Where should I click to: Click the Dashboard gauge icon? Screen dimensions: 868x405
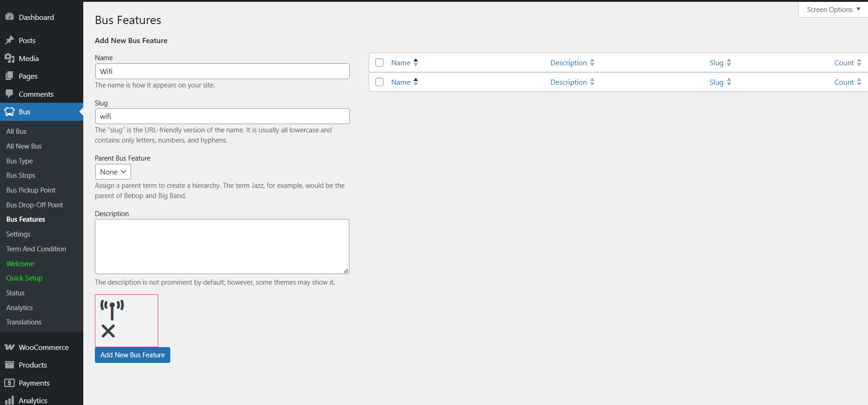point(9,17)
